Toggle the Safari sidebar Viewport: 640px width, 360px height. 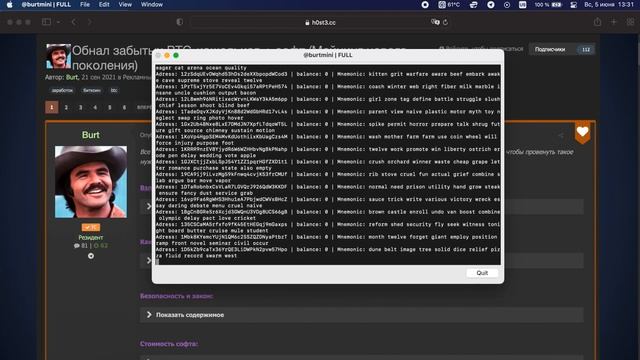tap(47, 22)
